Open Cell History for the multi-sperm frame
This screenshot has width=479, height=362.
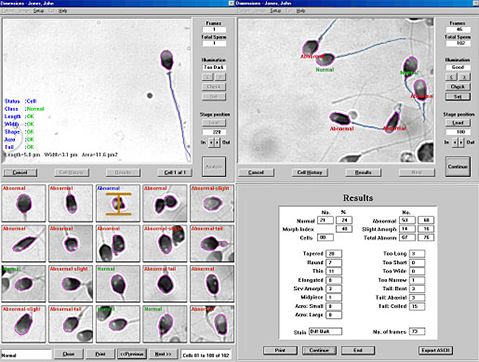(310, 172)
